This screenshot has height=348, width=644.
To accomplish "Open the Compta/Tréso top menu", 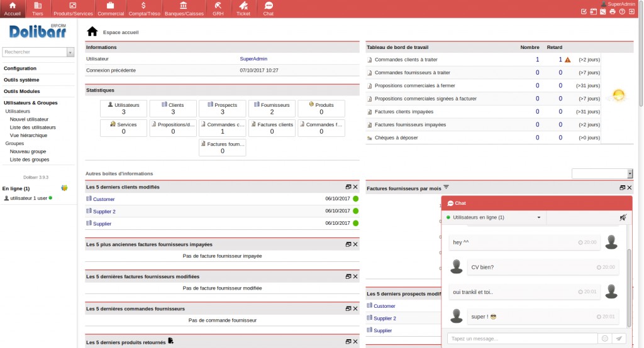I will pos(144,9).
